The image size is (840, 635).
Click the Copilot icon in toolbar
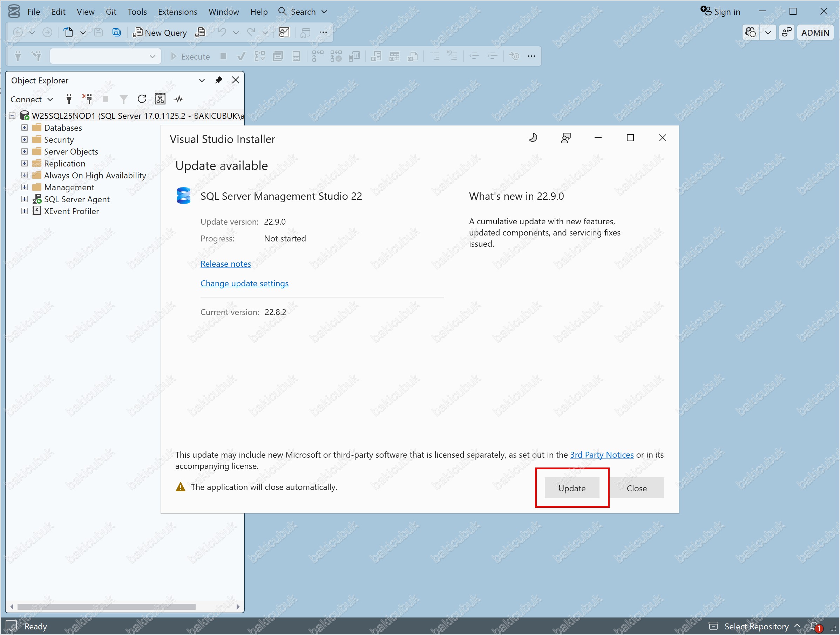[x=750, y=33]
